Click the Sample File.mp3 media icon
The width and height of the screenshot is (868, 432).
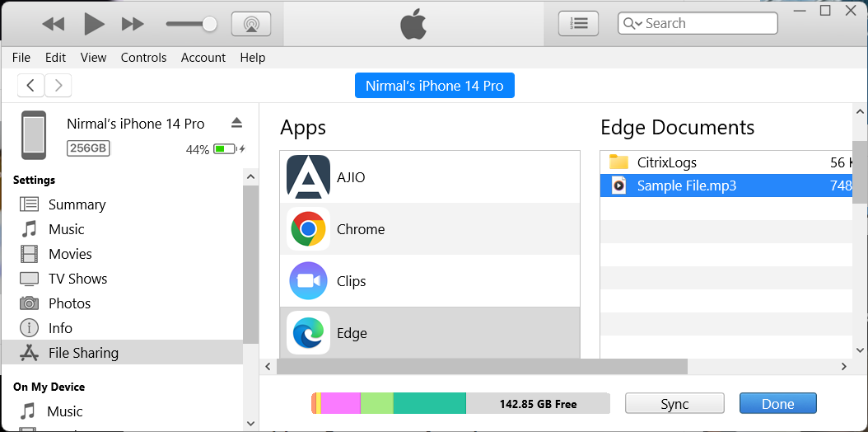point(619,185)
